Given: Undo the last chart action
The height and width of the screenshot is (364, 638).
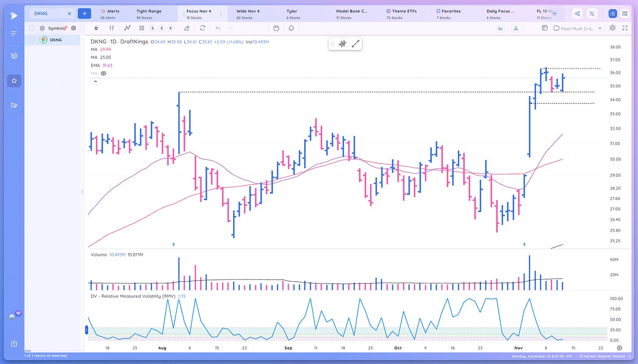Looking at the screenshot, I should tap(218, 28).
